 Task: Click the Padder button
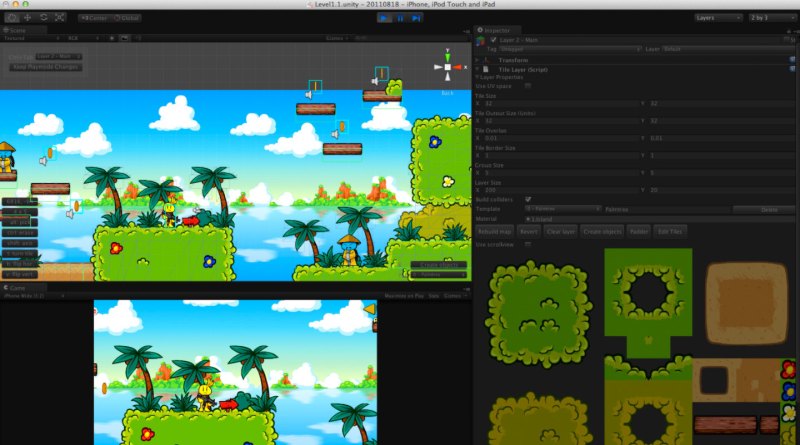[639, 232]
